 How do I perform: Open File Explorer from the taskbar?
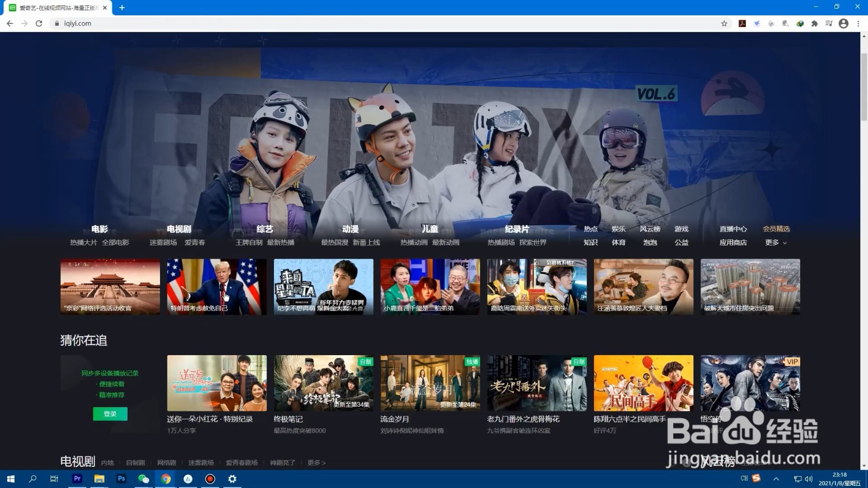point(99,479)
